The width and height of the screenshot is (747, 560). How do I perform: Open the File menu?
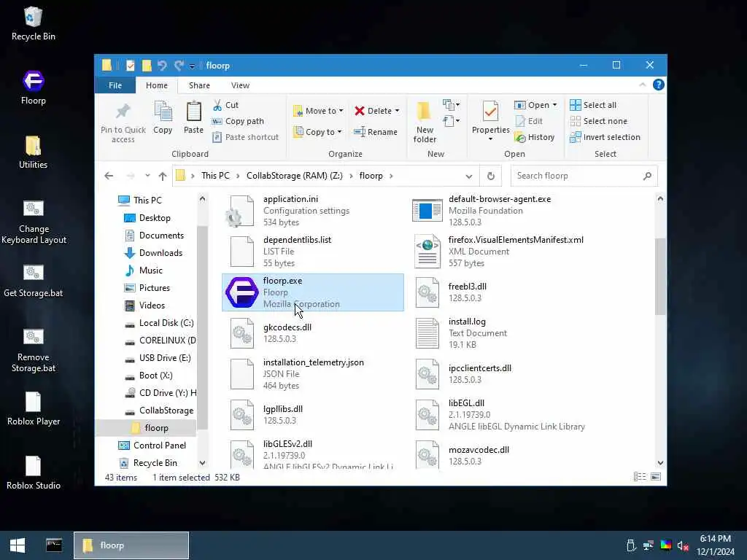click(x=115, y=85)
